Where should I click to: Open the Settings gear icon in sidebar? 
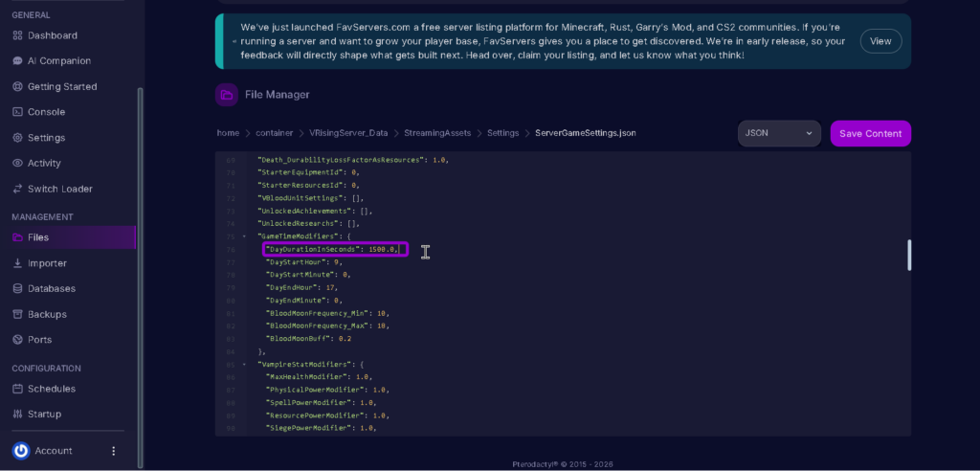(x=17, y=138)
